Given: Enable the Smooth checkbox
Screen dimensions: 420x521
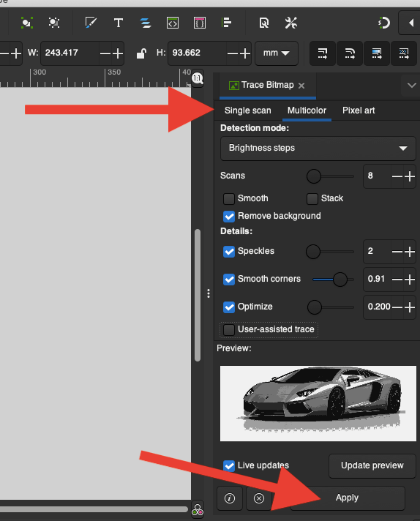Looking at the screenshot, I should pyautogui.click(x=229, y=199).
